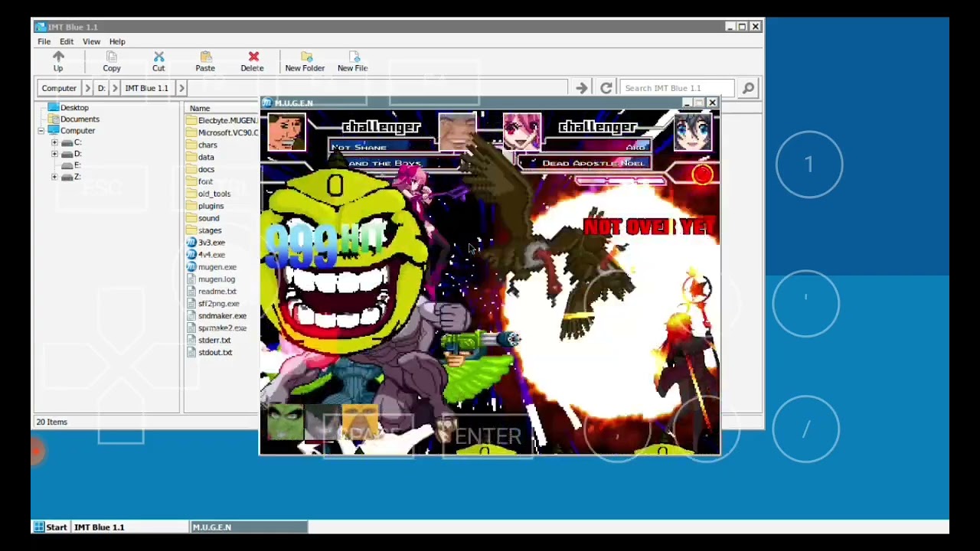Click the search magnifier icon

(x=748, y=88)
